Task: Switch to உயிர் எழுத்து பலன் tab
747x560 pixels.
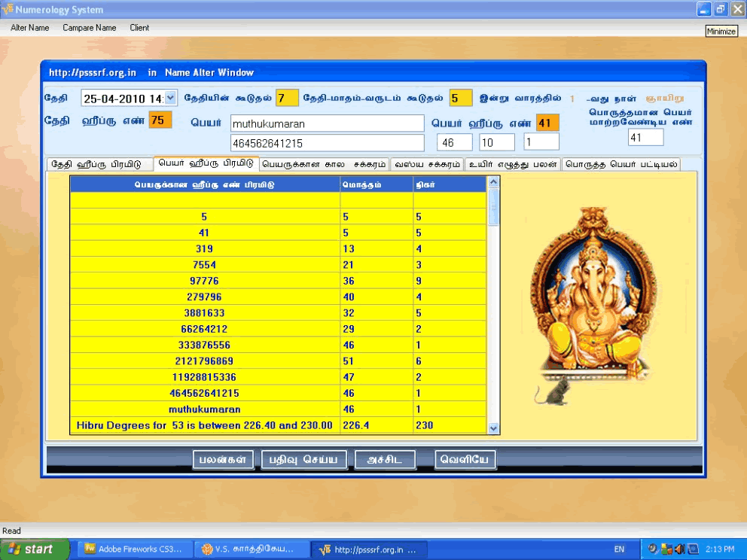Action: click(513, 164)
